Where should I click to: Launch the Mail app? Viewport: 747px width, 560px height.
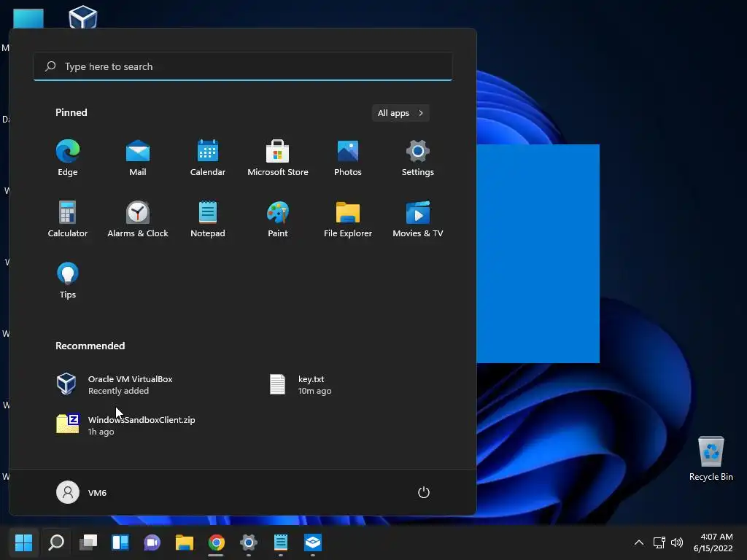[x=138, y=157]
